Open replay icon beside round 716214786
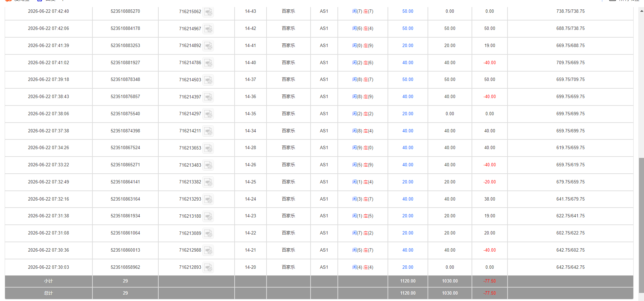This screenshot has height=301, width=644. pos(208,63)
